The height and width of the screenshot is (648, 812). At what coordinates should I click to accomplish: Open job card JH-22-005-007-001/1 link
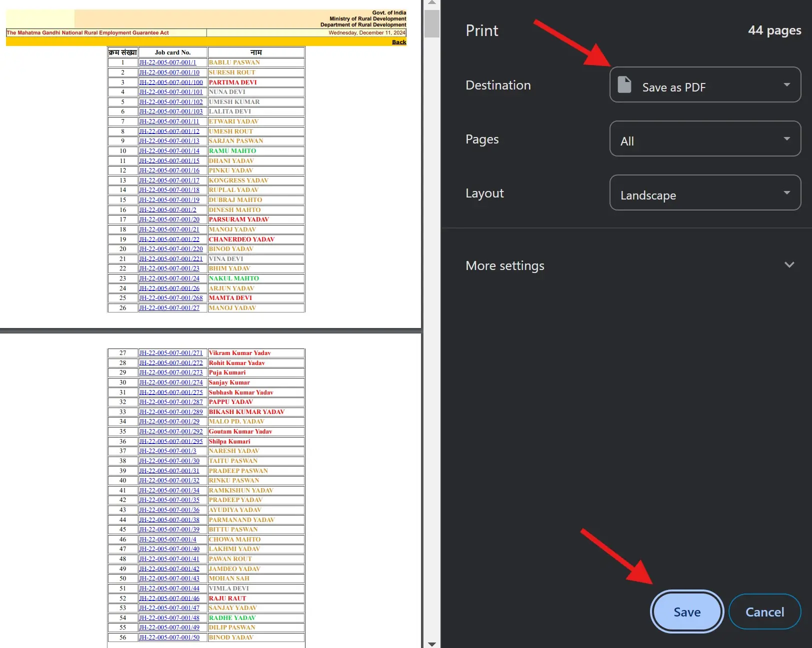[167, 62]
